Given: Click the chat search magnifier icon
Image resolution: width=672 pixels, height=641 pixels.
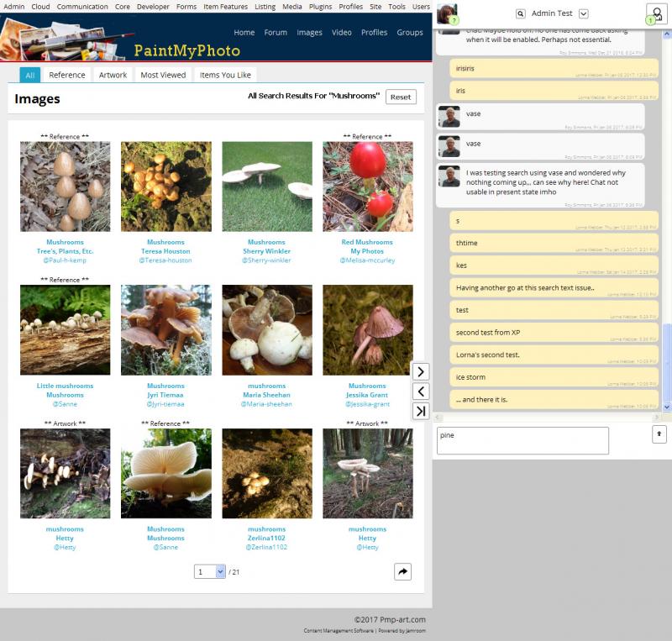Looking at the screenshot, I should 520,13.
